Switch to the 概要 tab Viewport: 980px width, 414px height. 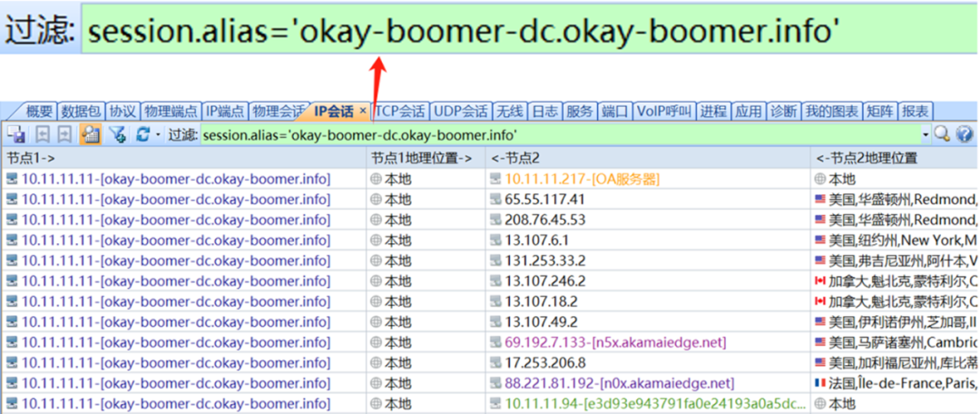[39, 112]
